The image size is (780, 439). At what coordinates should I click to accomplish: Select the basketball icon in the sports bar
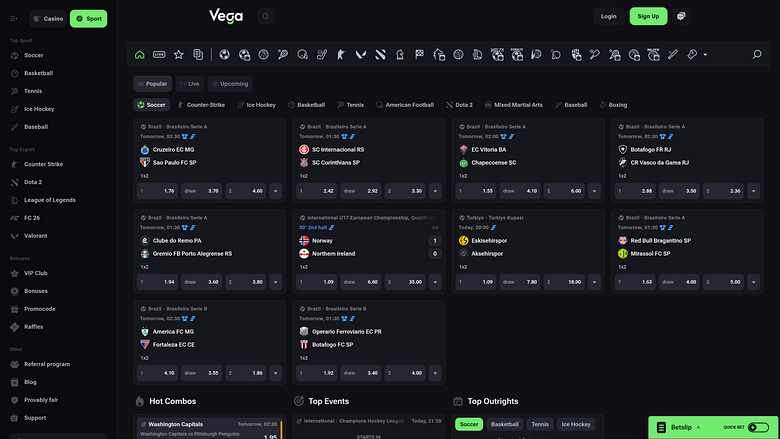(264, 55)
